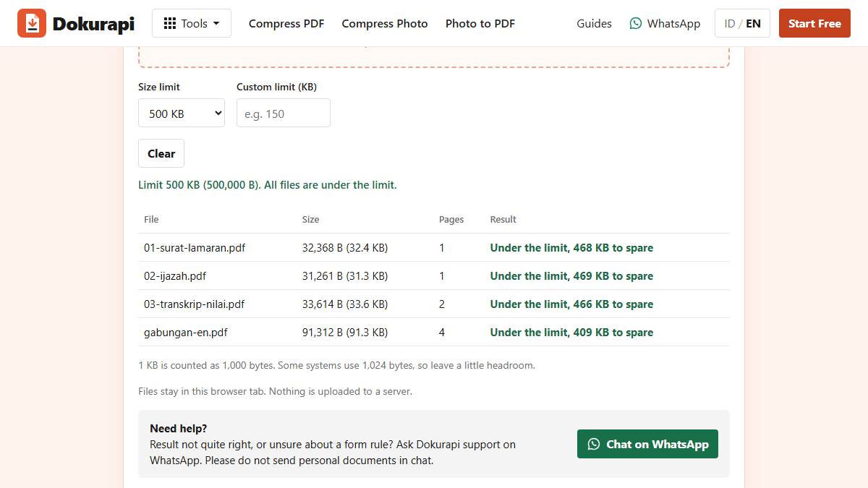Click the Dokurapi brand name text
This screenshot has height=488, width=868.
click(x=93, y=23)
